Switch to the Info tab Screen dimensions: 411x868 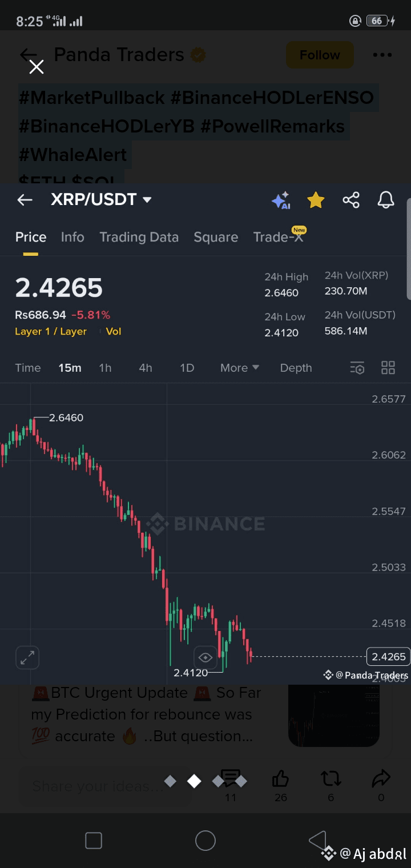click(72, 237)
